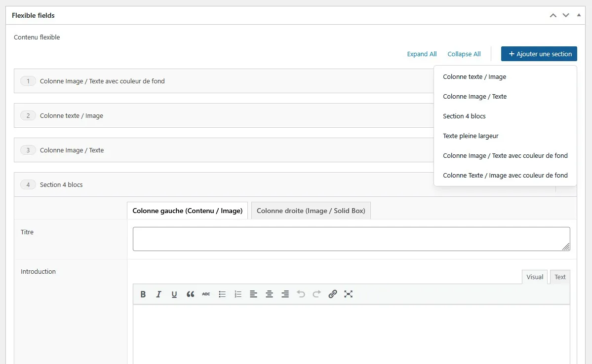The width and height of the screenshot is (592, 364).
Task: Move Flexible fields panel up
Action: tap(553, 15)
